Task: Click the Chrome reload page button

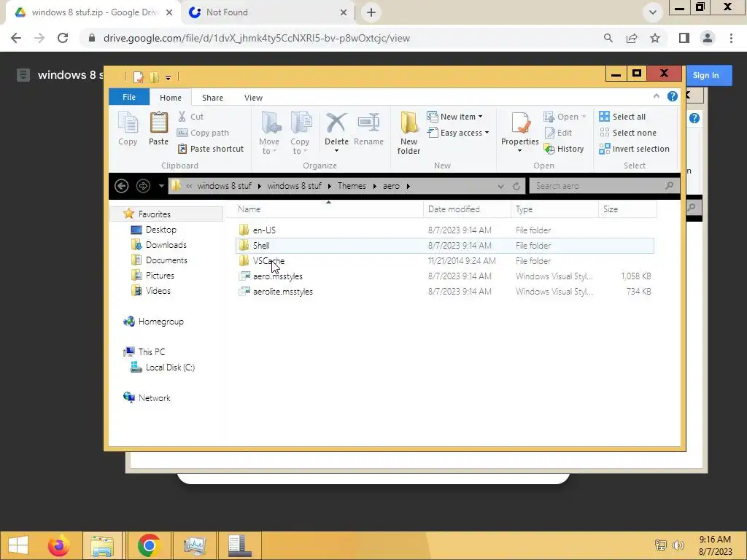Action: [63, 38]
